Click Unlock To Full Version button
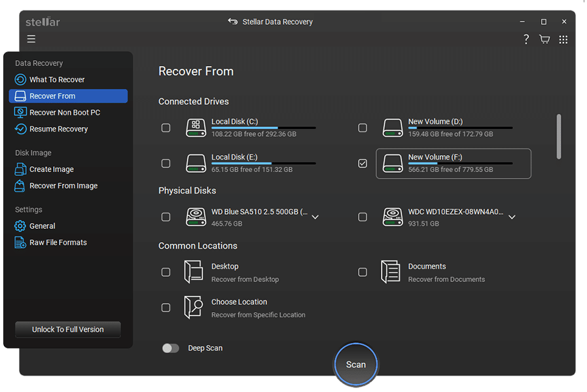Viewport: 587px width, 392px height. click(x=68, y=329)
